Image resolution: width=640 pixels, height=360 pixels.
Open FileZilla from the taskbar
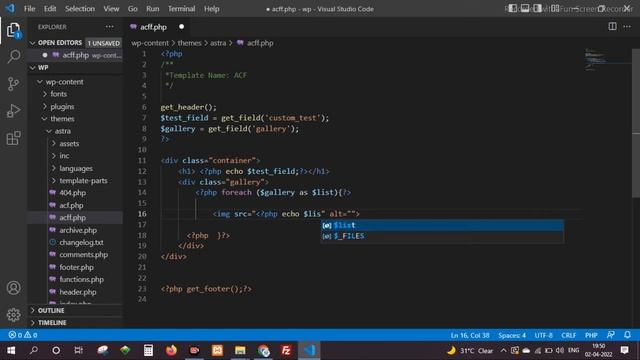tap(286, 351)
